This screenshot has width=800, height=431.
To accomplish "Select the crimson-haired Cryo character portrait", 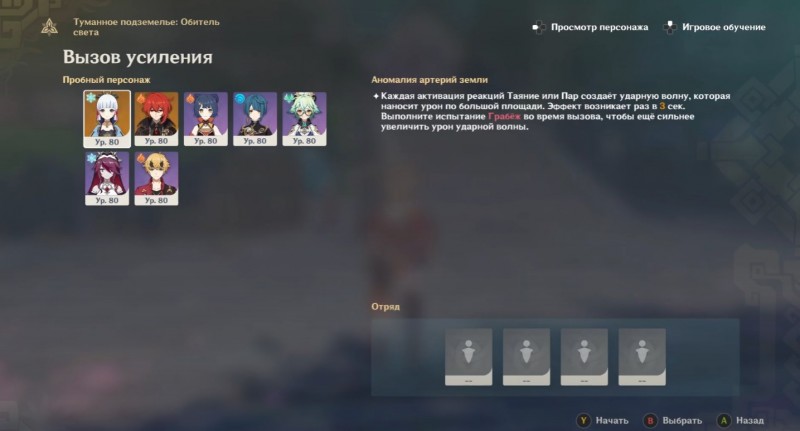I will click(107, 179).
